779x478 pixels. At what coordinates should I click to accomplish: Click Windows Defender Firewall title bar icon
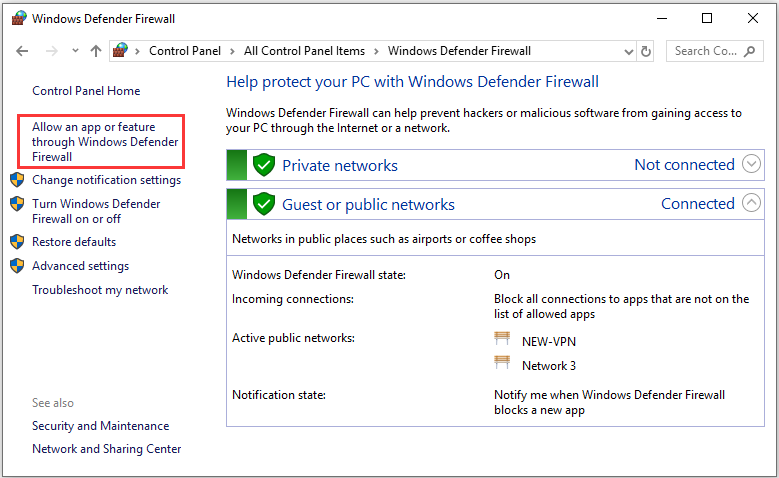[19, 18]
